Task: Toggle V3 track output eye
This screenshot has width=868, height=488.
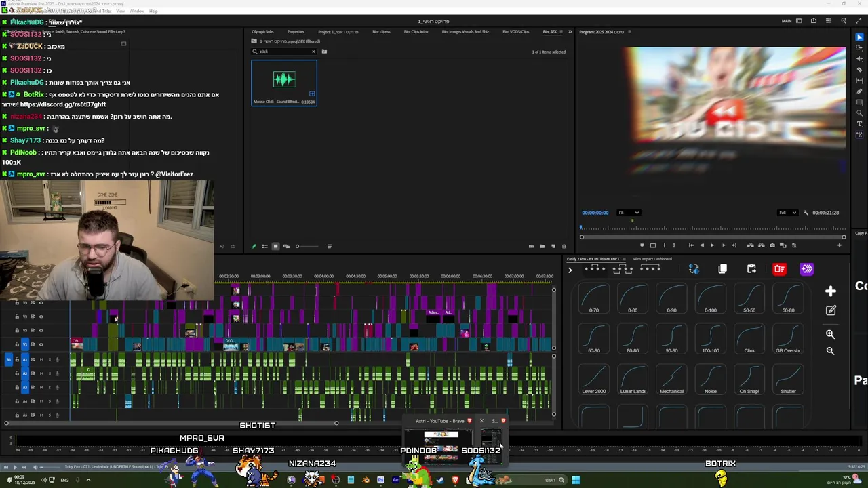Action: [x=41, y=317]
